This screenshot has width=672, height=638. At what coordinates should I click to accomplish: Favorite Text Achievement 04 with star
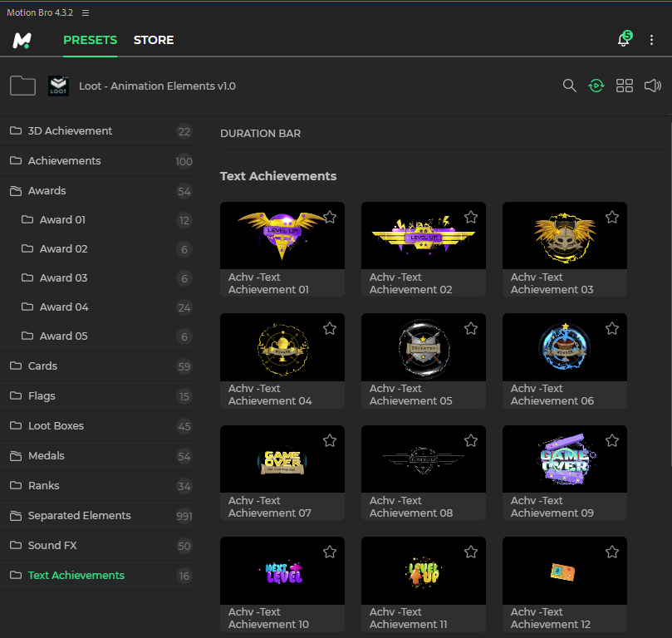(x=330, y=329)
